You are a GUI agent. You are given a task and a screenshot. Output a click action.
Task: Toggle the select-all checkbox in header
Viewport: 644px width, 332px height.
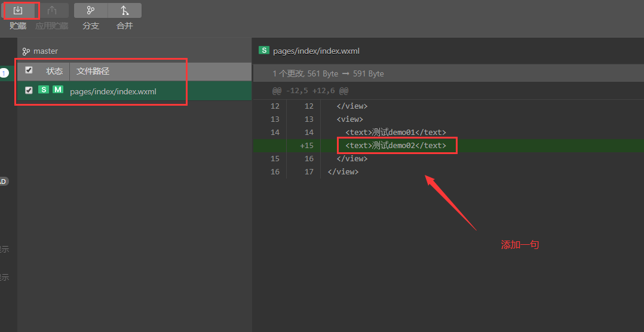coord(29,70)
